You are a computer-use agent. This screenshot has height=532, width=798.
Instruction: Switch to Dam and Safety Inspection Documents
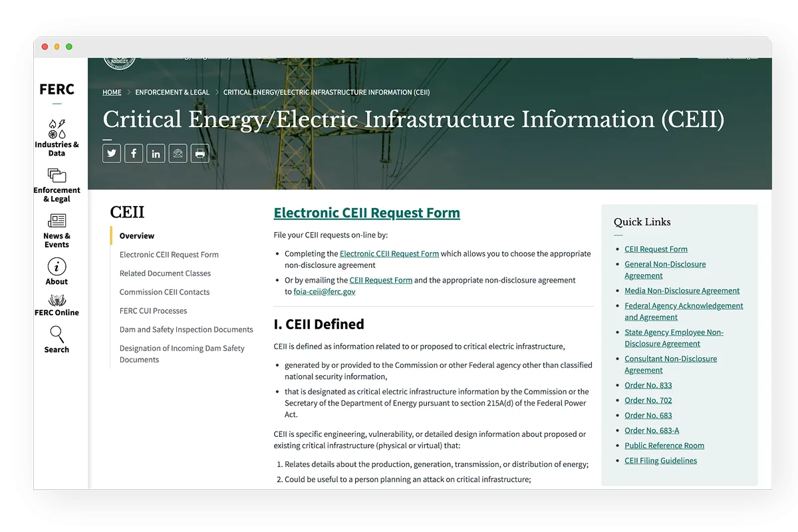pos(186,329)
